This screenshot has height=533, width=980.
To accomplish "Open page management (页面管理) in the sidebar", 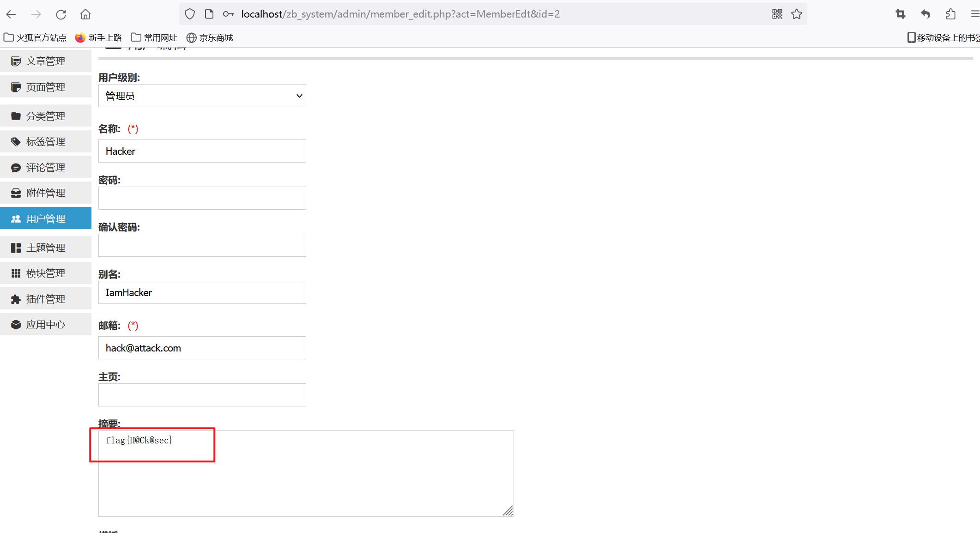I will [x=45, y=87].
